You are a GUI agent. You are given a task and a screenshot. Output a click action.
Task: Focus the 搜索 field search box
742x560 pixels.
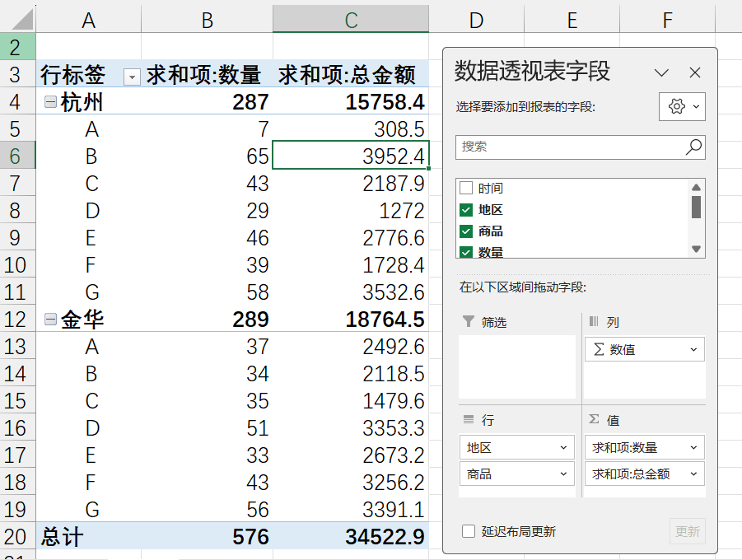point(580,147)
